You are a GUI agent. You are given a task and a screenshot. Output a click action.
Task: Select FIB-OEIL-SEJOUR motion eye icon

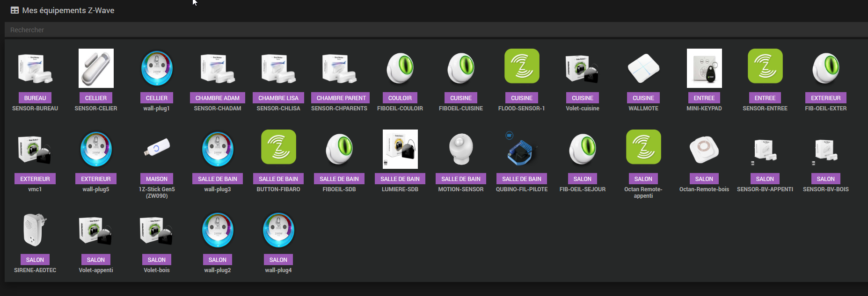583,149
